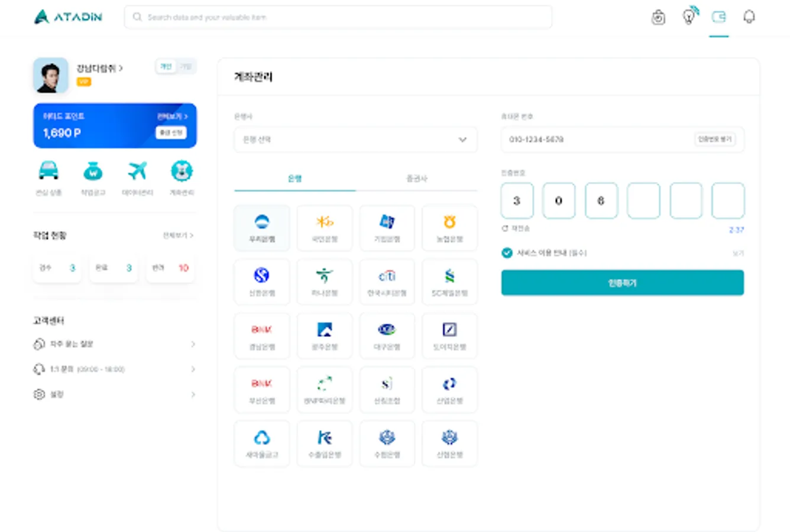
Task: Select 하나은행 (Hana) bank tile
Action: tap(325, 281)
